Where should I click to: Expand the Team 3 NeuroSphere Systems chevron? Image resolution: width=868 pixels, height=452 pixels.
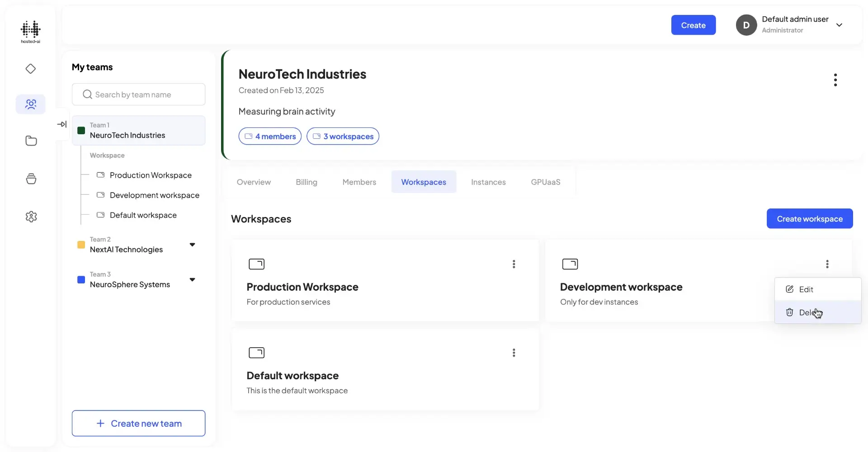(x=192, y=279)
